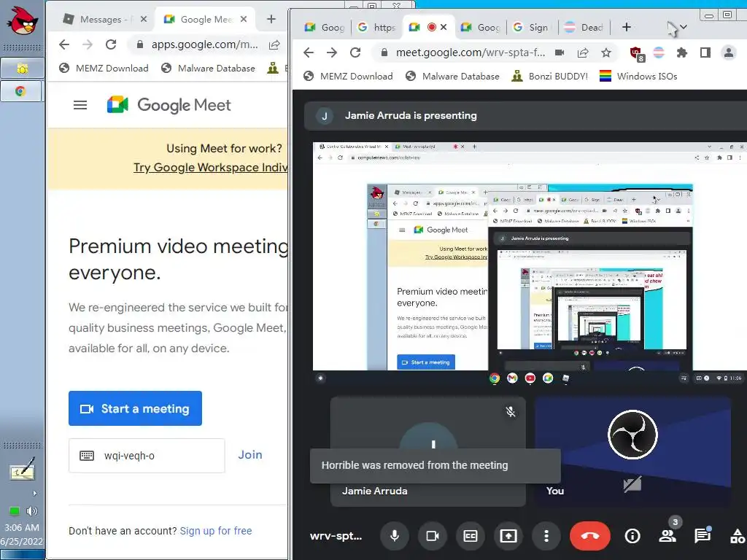747x560 pixels.
Task: Go back in left Chrome window
Action: pyautogui.click(x=64, y=44)
